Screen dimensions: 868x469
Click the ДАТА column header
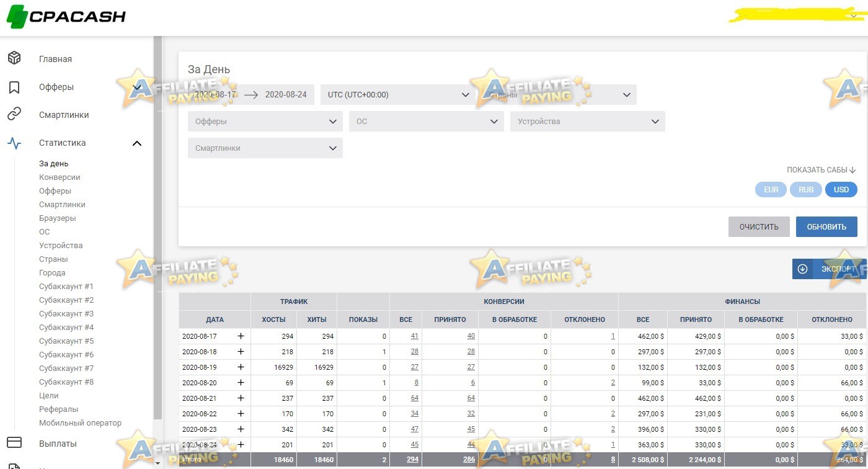215,319
